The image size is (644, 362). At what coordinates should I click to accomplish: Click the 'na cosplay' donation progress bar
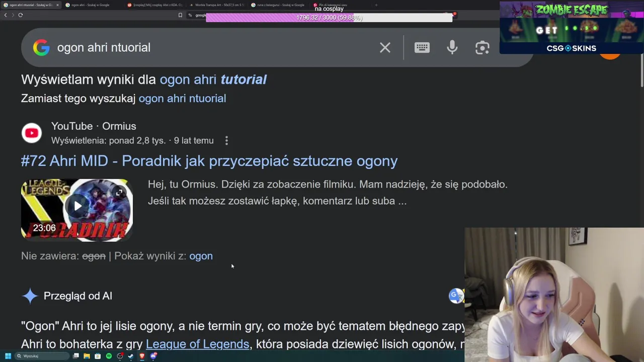(x=329, y=18)
